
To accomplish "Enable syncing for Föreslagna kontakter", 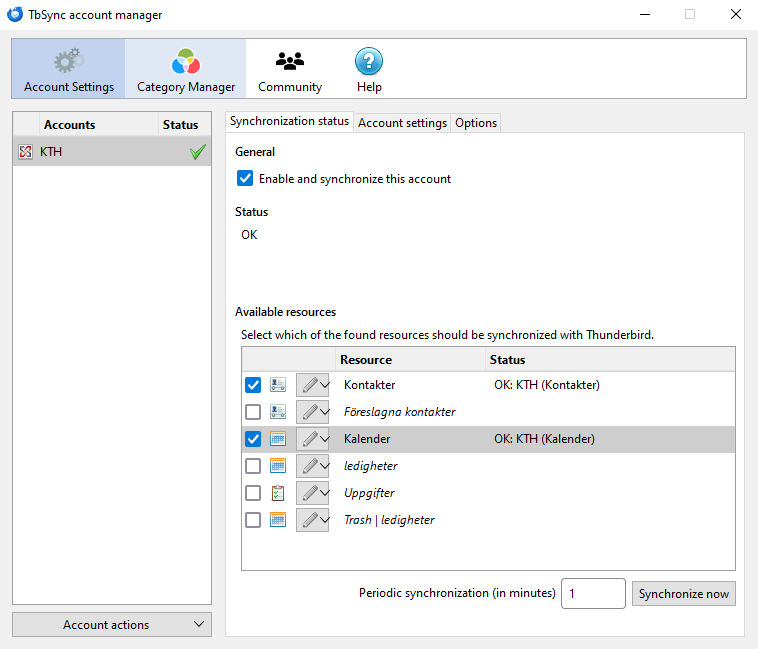I will tap(253, 412).
